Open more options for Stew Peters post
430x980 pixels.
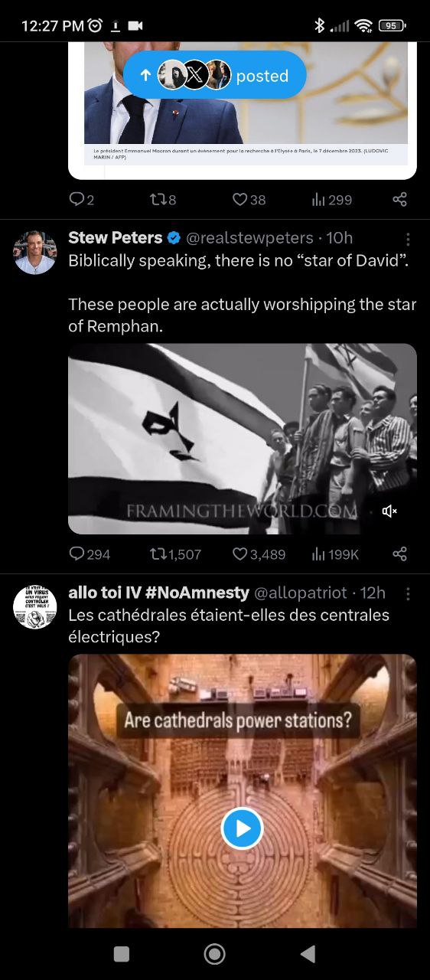408,239
